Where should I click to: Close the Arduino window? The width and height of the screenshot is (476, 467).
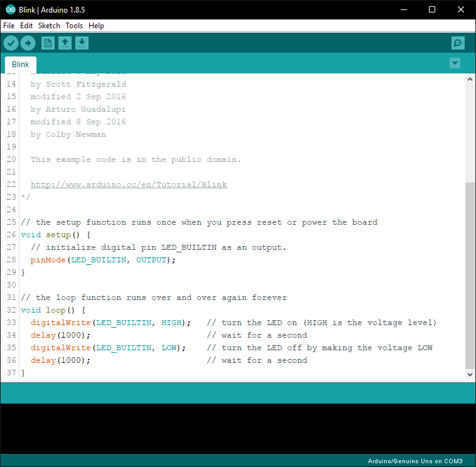(x=461, y=9)
